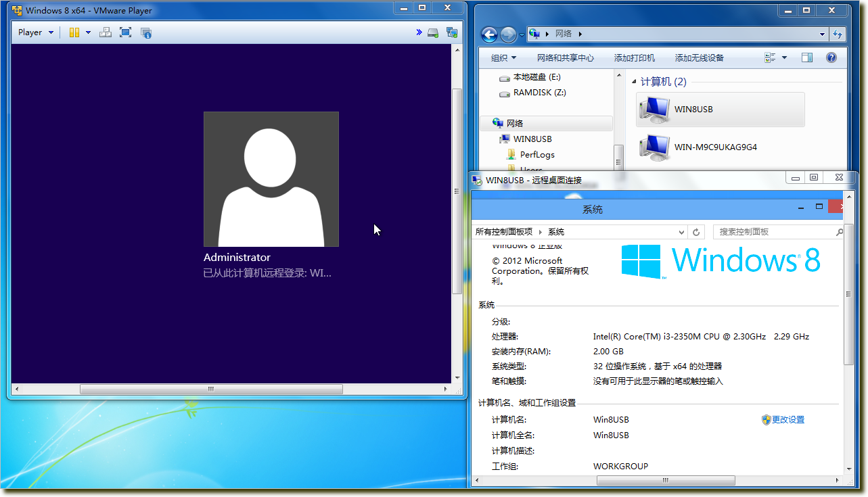868x497 pixels.
Task: Select WIN8USB in the navigation tree
Action: [x=526, y=139]
